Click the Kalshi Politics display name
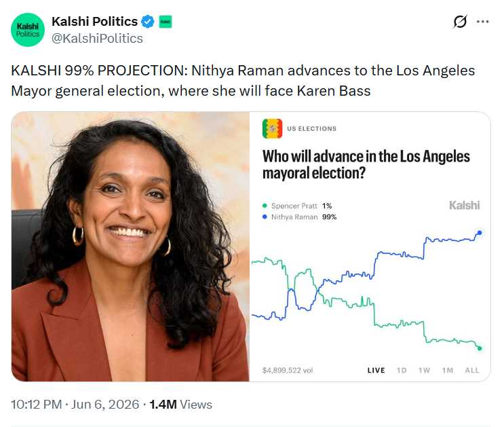504x427 pixels. tap(94, 22)
